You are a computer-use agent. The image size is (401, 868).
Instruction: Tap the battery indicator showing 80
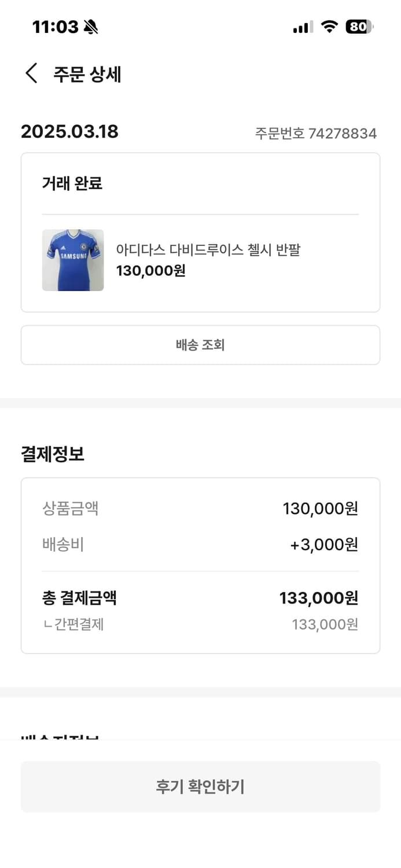pos(359,26)
